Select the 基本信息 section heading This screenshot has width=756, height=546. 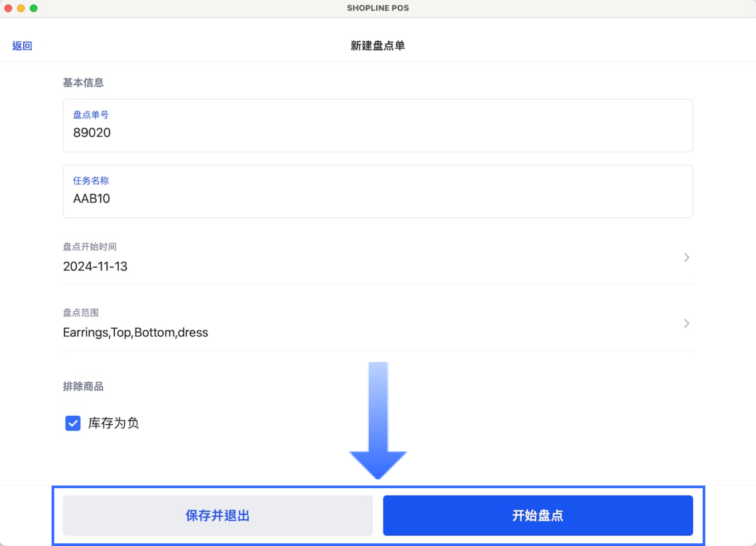[x=83, y=83]
